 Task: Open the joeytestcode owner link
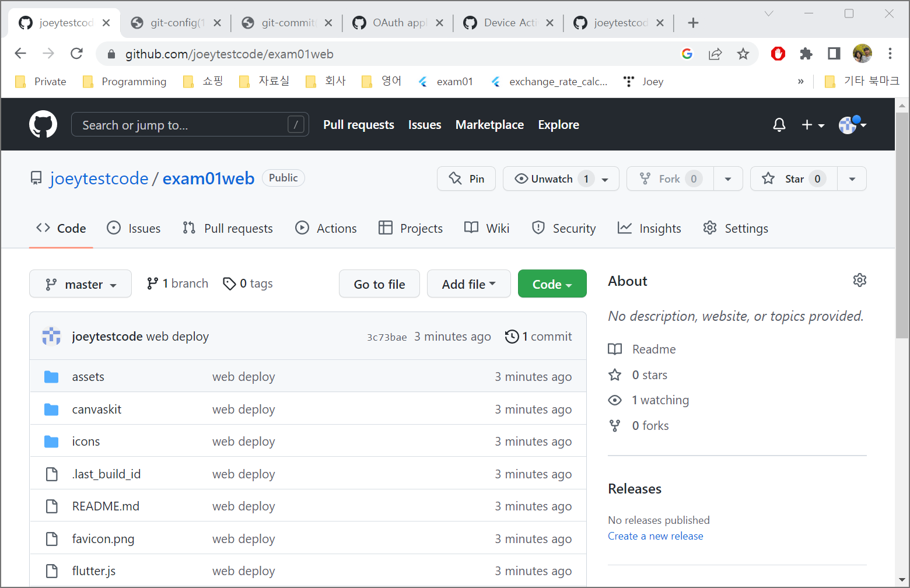[x=99, y=178]
